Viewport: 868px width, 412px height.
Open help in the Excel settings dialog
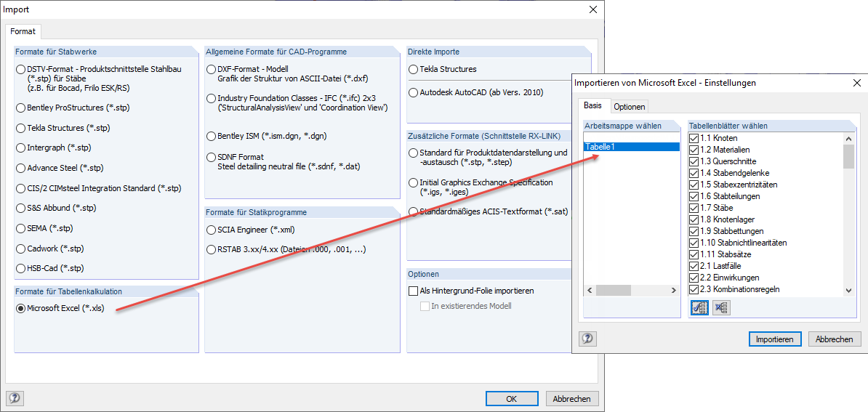pyautogui.click(x=588, y=339)
